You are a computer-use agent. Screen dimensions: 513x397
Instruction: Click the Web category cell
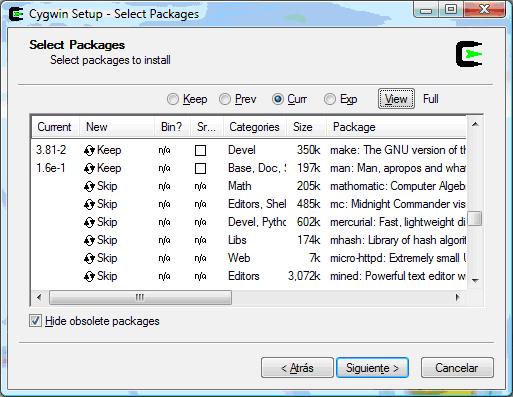tap(239, 258)
